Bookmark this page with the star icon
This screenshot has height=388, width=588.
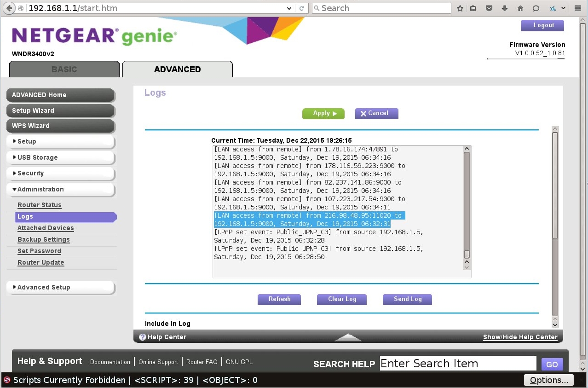pos(460,8)
